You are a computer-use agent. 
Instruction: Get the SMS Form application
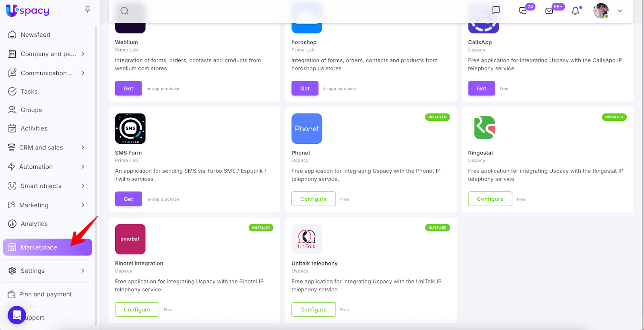128,199
